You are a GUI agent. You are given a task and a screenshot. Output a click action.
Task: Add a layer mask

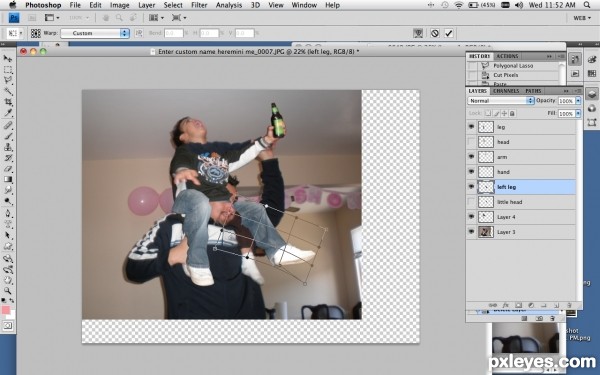pyautogui.click(x=518, y=305)
